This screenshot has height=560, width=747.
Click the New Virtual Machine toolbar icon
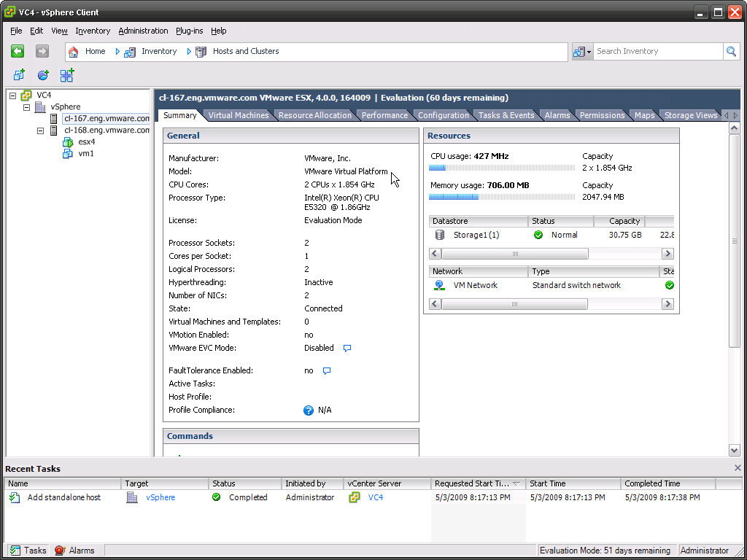(19, 75)
